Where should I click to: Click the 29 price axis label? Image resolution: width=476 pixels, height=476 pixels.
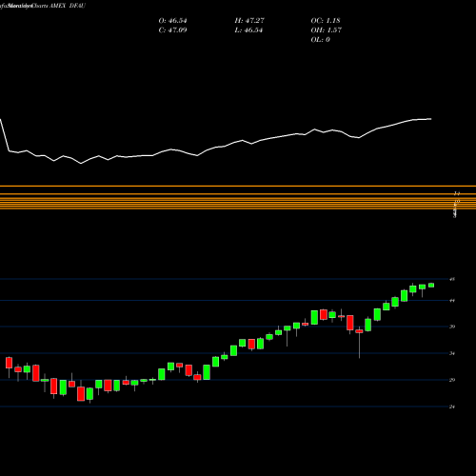(452, 380)
